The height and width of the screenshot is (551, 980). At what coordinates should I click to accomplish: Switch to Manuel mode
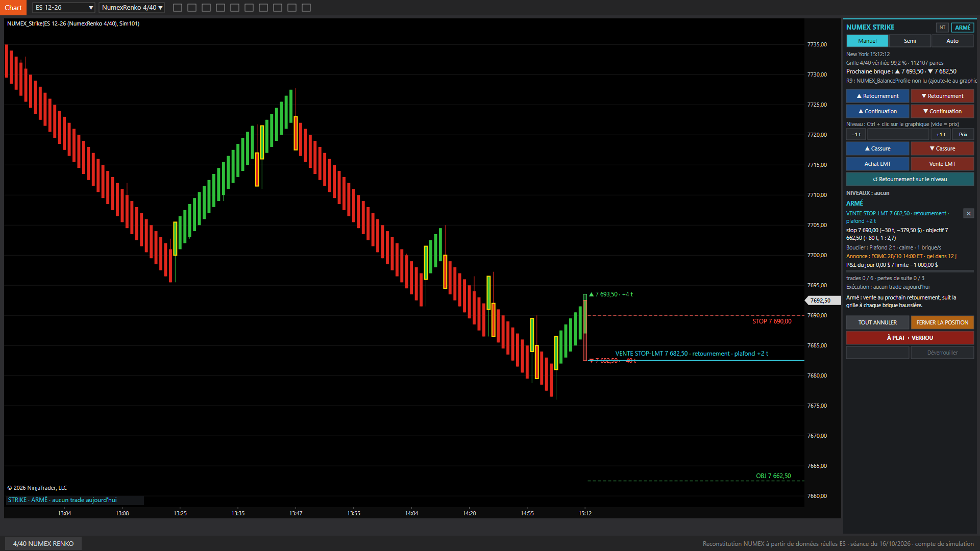click(867, 41)
